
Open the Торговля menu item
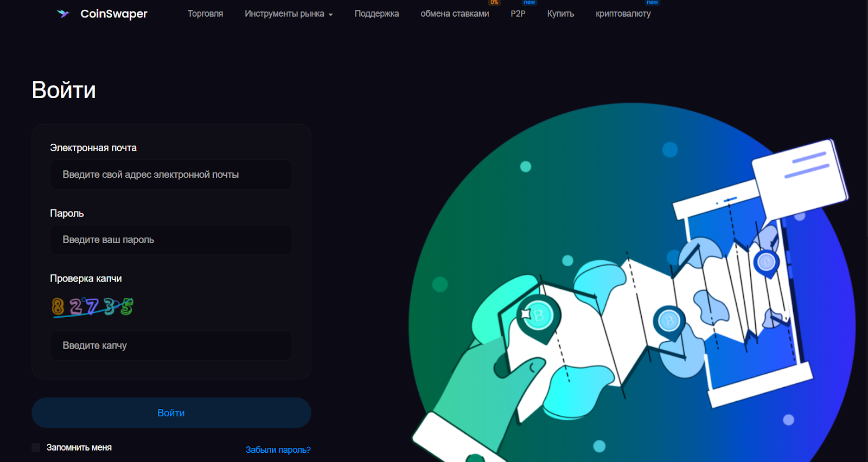(x=205, y=14)
